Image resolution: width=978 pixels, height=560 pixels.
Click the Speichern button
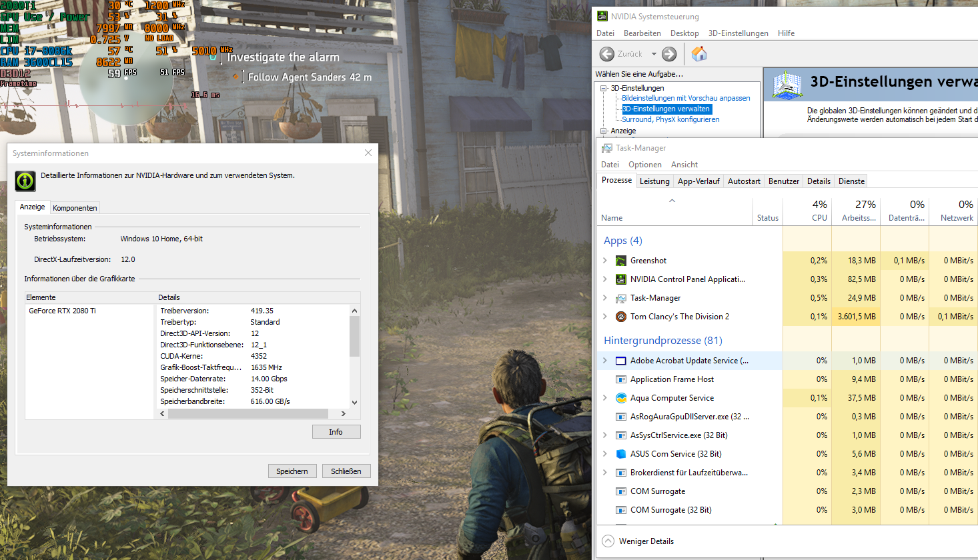coord(292,471)
